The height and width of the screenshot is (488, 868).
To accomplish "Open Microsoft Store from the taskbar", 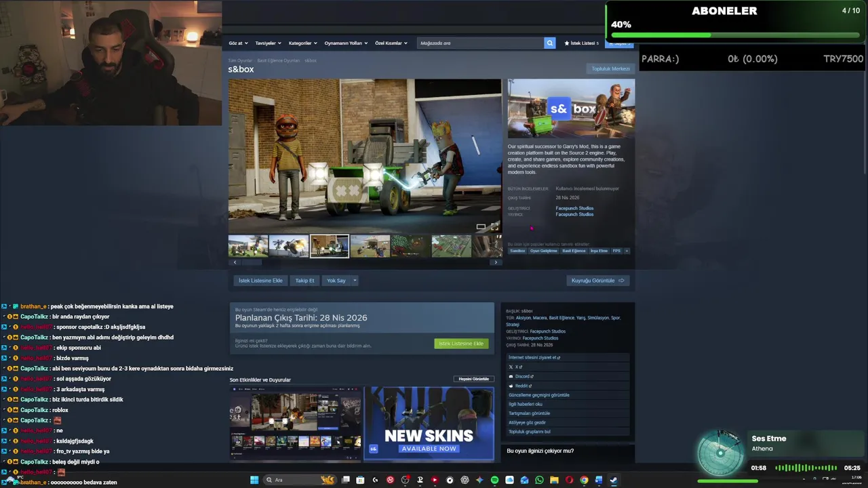I will tap(360, 480).
